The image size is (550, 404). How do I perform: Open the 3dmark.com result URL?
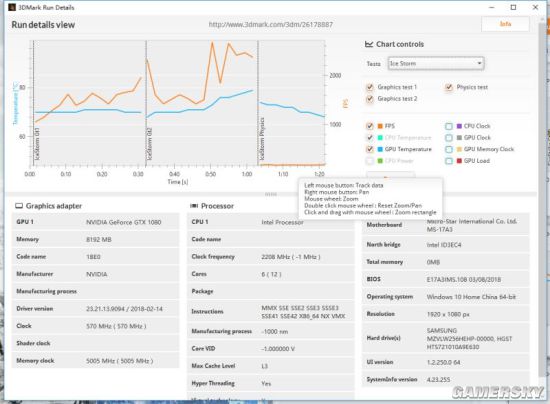point(270,25)
